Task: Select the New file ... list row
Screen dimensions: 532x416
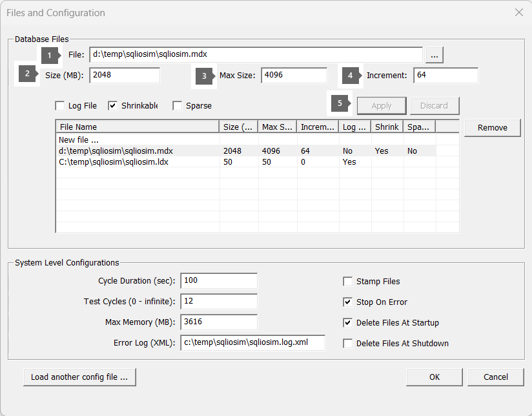Action: tap(79, 140)
